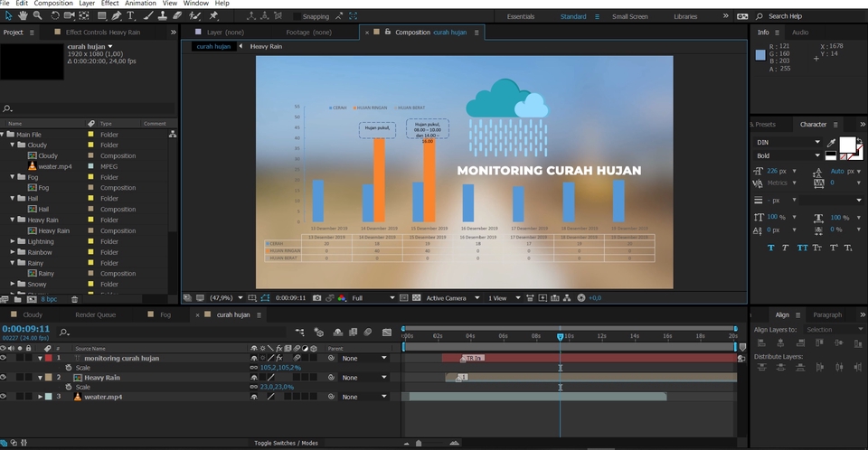This screenshot has height=450, width=868.
Task: Open parent dropdown for weater.mp4 layer
Action: (363, 397)
